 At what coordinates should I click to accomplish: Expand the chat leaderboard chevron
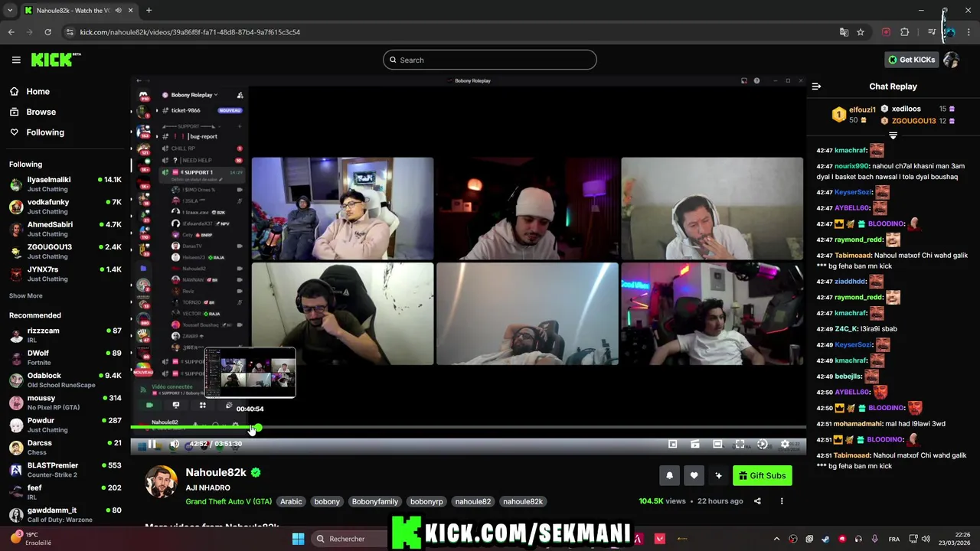coord(893,135)
